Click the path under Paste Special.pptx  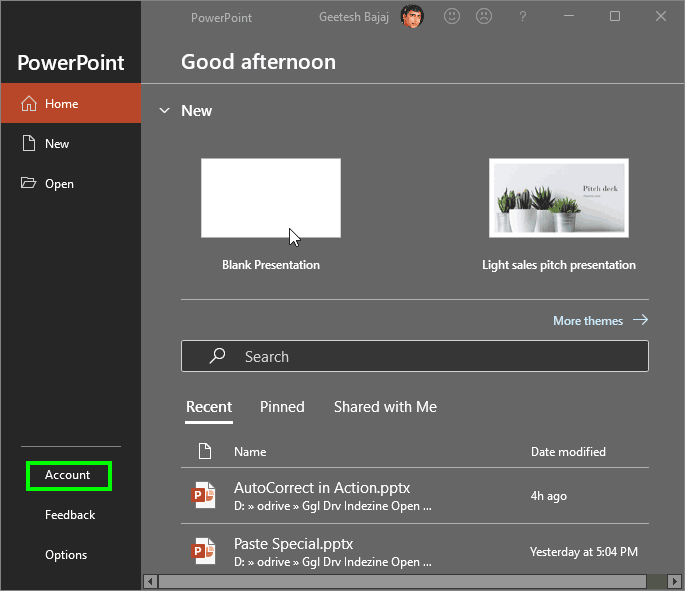(332, 562)
